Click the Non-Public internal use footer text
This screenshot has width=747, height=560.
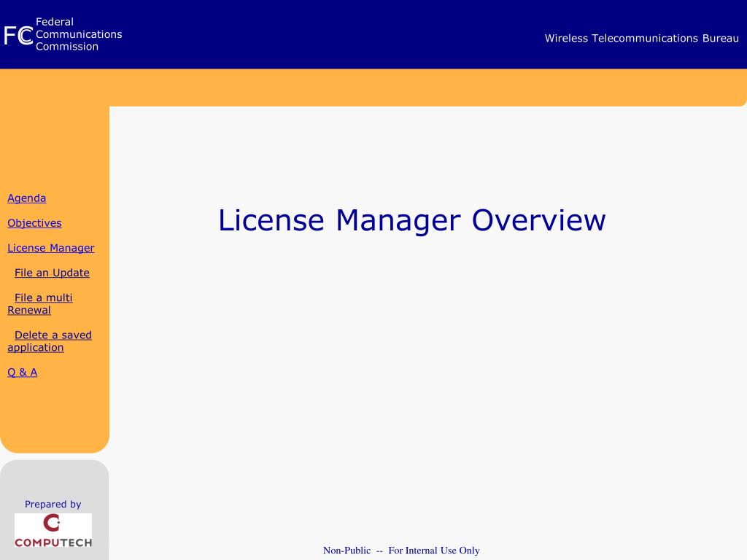point(400,551)
